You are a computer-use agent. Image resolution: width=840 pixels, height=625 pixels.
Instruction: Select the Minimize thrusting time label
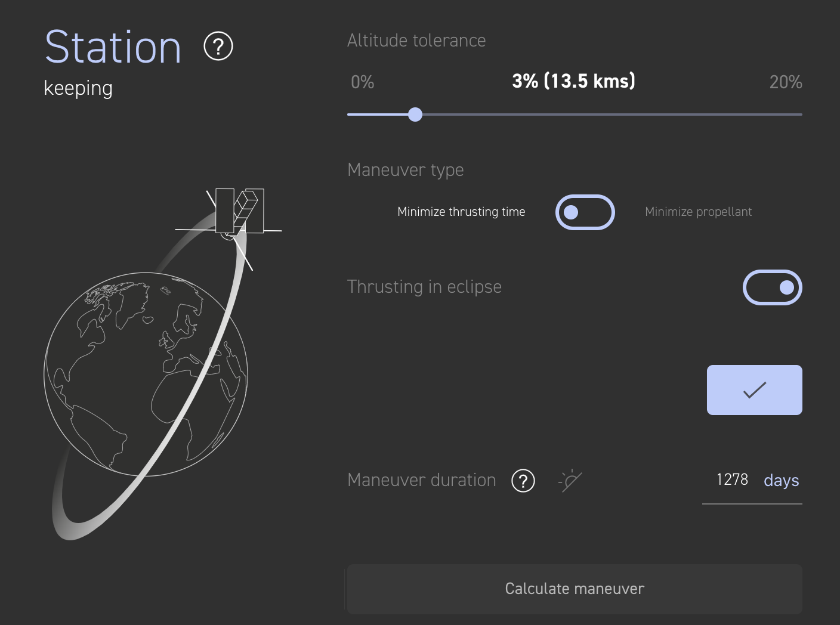coord(461,212)
